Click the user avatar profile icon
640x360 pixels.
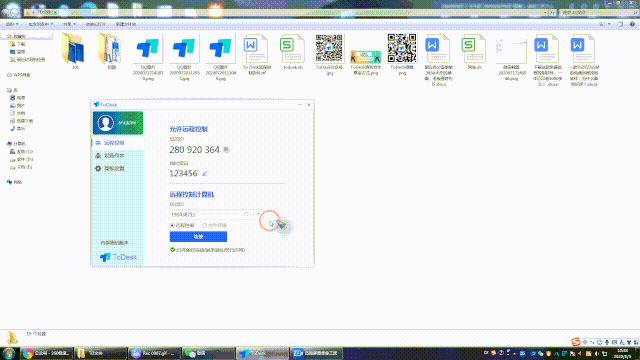coord(105,123)
